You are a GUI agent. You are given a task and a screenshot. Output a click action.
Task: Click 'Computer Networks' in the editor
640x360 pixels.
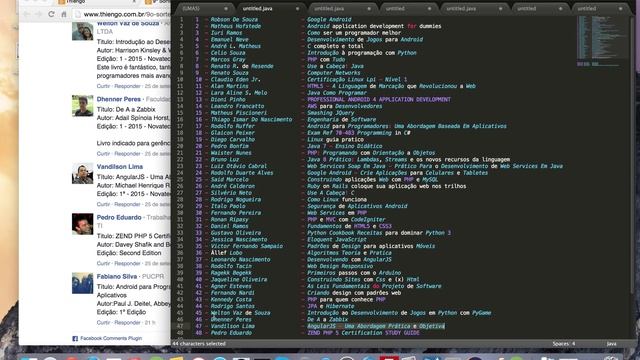click(x=334, y=73)
